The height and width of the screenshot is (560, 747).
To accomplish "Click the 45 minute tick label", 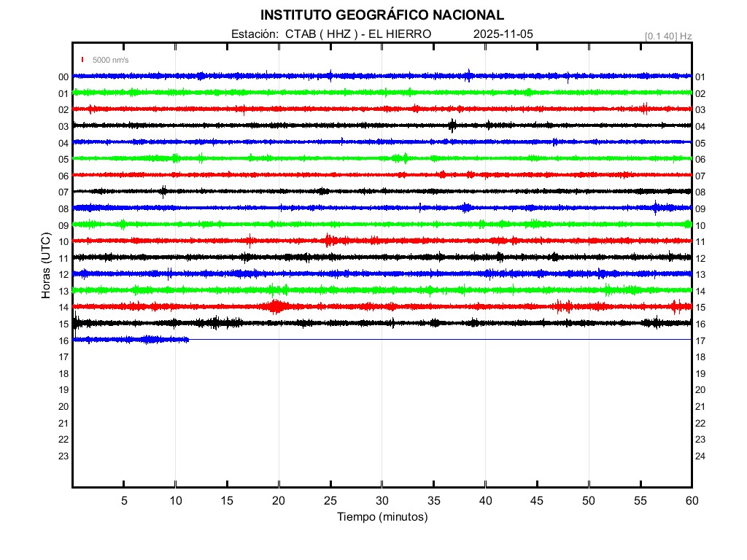I will coord(537,500).
